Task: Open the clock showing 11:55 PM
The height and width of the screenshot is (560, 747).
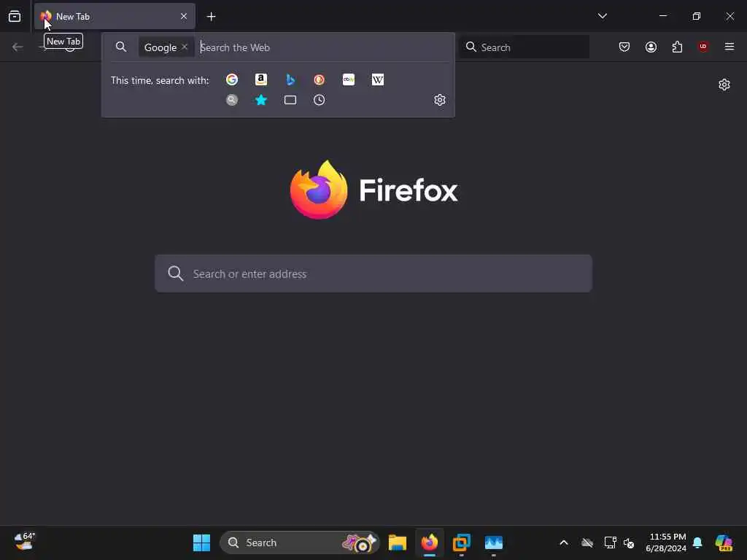Action: click(x=666, y=542)
